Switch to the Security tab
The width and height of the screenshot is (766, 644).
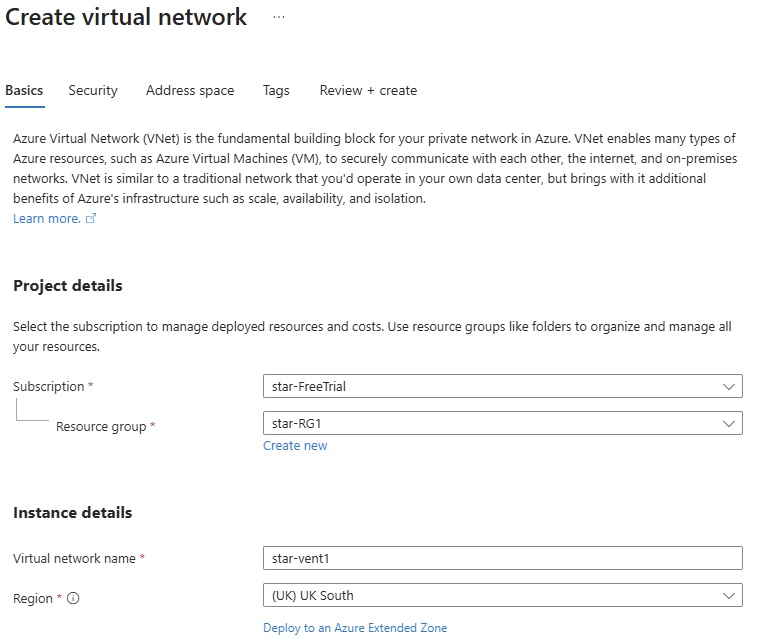pyautogui.click(x=93, y=90)
